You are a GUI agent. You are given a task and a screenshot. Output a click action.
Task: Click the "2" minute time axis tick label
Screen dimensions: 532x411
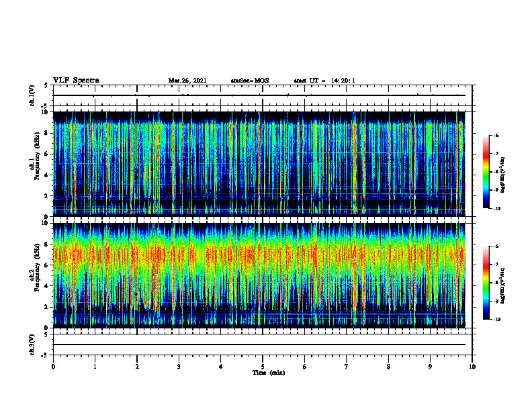point(137,367)
